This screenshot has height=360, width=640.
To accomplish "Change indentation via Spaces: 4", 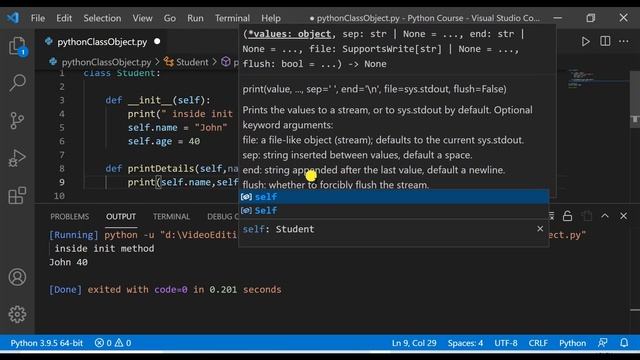I will (465, 343).
